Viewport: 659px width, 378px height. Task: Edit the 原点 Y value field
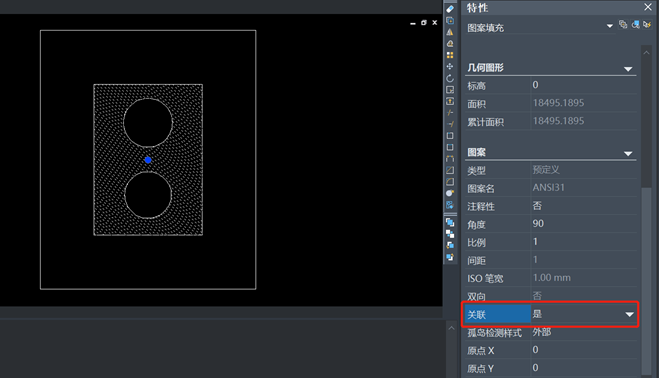pyautogui.click(x=584, y=368)
